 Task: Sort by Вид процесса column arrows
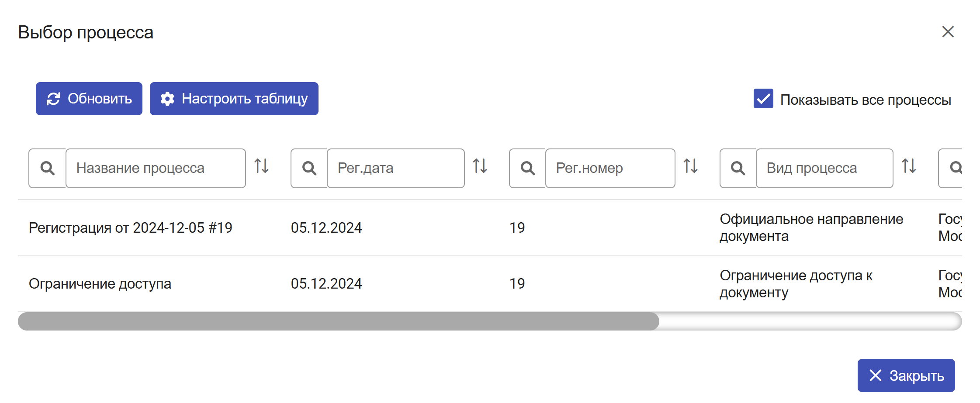point(909,166)
